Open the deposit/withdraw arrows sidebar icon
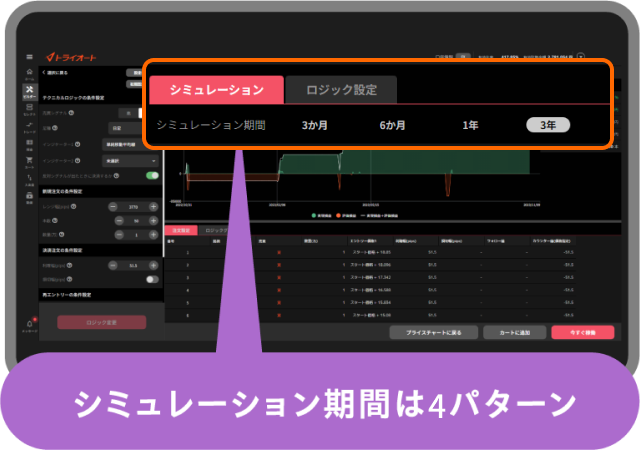Screen dimensions: 640x450 pos(29,179)
